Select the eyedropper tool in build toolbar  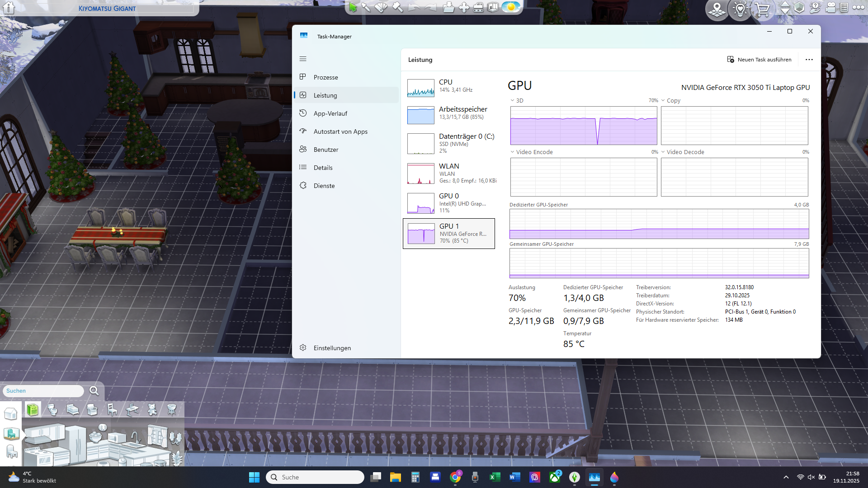click(x=366, y=7)
